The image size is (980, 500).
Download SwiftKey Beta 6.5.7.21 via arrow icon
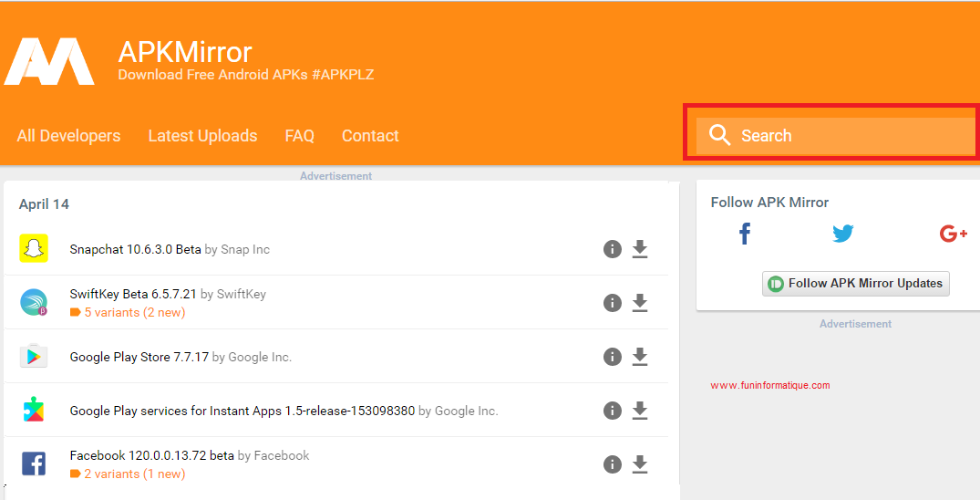pyautogui.click(x=639, y=303)
